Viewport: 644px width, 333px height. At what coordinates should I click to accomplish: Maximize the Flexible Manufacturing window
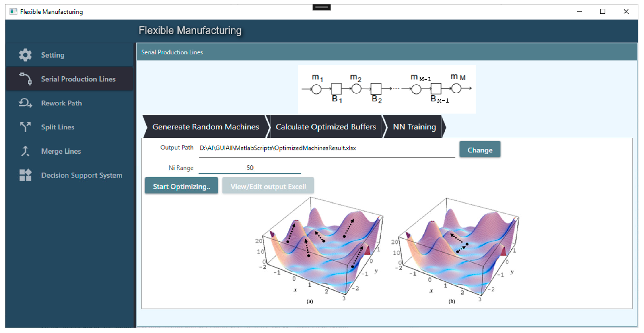click(602, 12)
